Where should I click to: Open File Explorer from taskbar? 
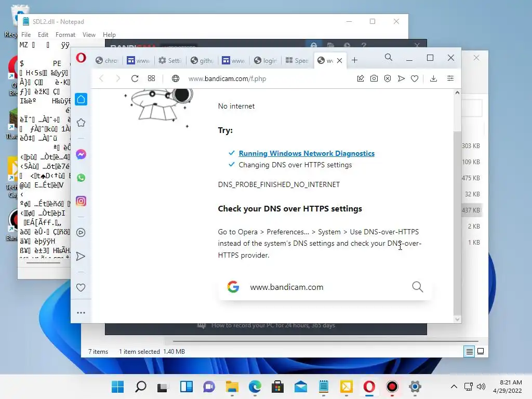click(232, 387)
